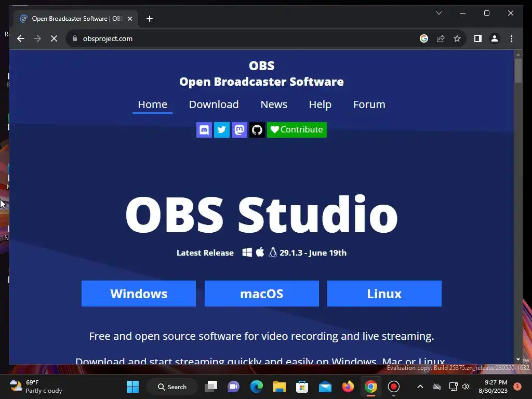Open the GitHub icon link

[257, 130]
